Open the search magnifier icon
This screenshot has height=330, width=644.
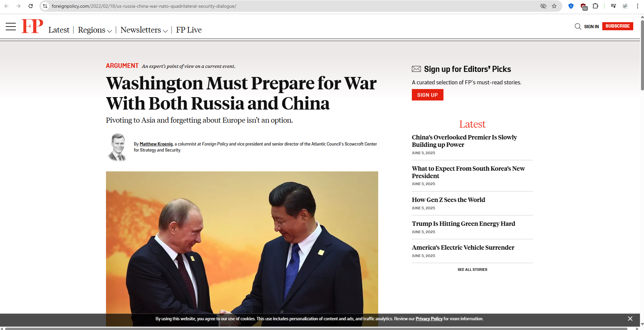578,27
